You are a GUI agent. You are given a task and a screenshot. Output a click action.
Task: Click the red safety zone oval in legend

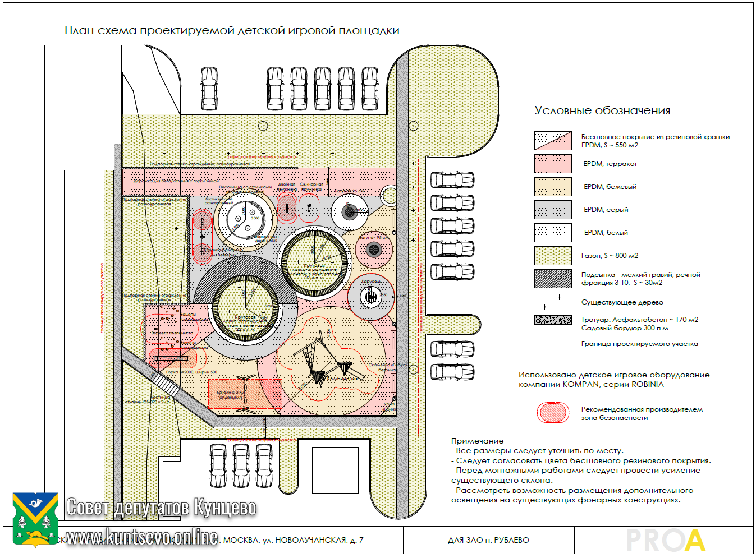pyautogui.click(x=553, y=413)
